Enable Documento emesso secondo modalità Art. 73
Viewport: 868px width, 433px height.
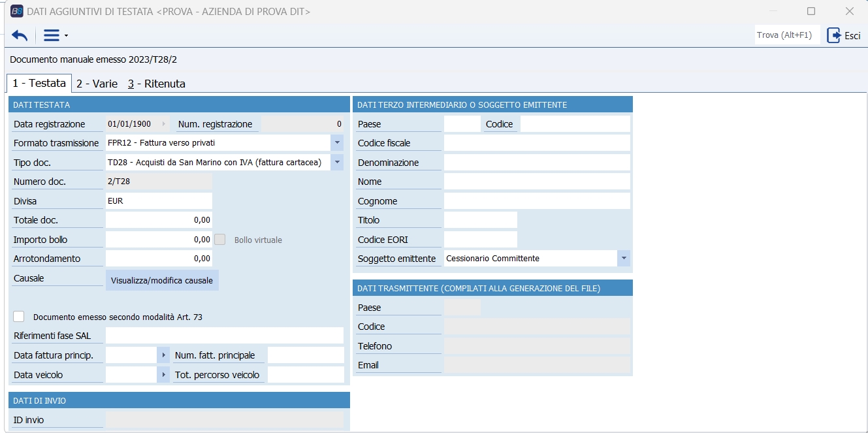pyautogui.click(x=19, y=317)
